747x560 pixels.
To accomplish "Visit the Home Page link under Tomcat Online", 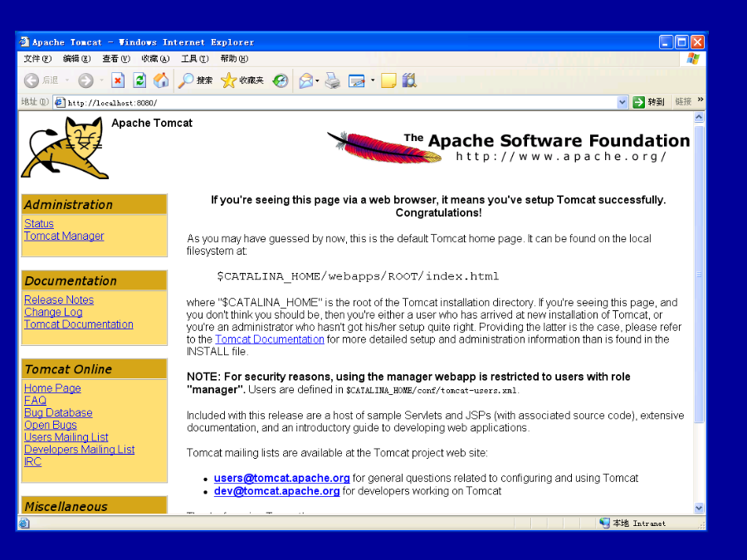I will click(x=52, y=388).
